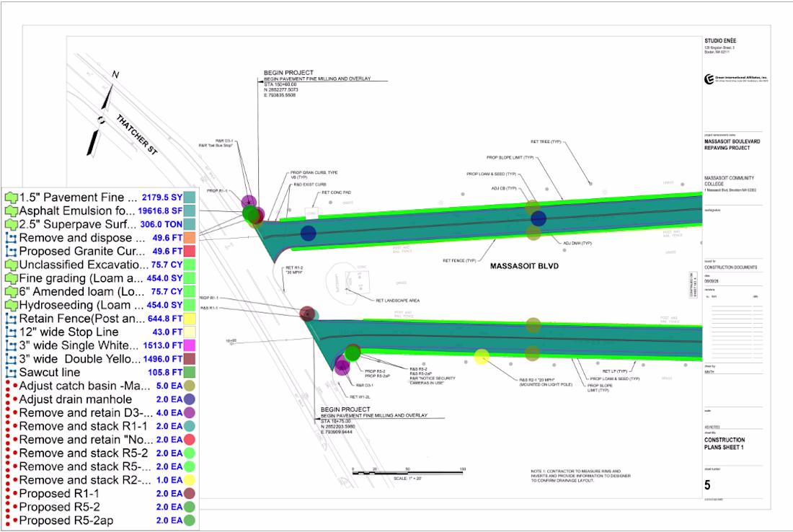Image resolution: width=793 pixels, height=532 pixels.
Task: Select the "THATCHER ST" street label
Action: coord(136,135)
